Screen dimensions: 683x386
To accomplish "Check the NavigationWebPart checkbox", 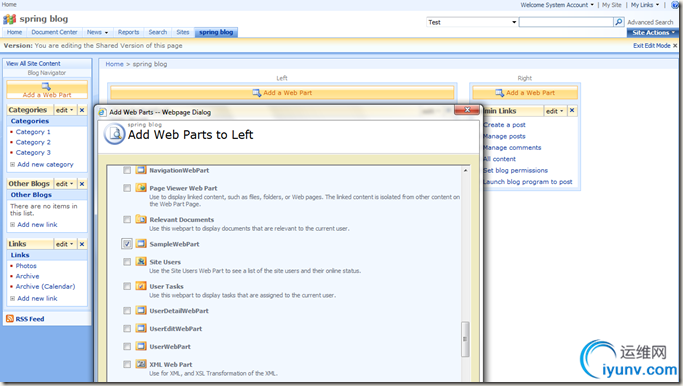I will [x=127, y=170].
